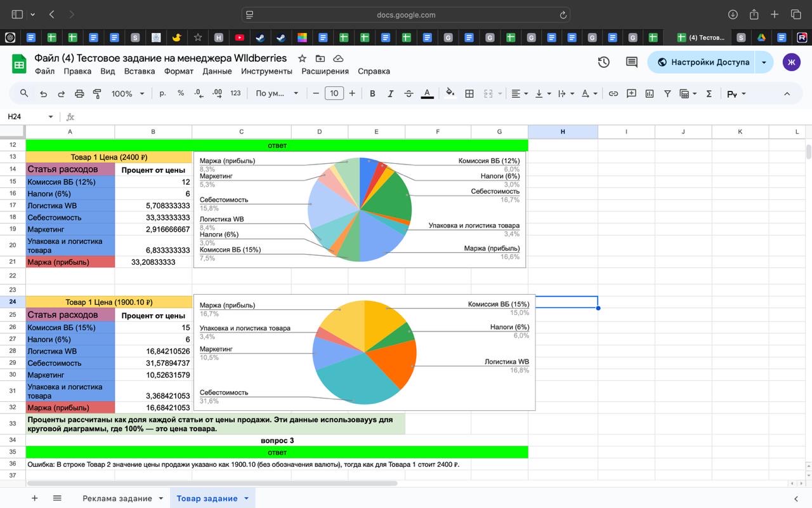Redo the last undone action
This screenshot has height=508, width=812.
[x=62, y=93]
